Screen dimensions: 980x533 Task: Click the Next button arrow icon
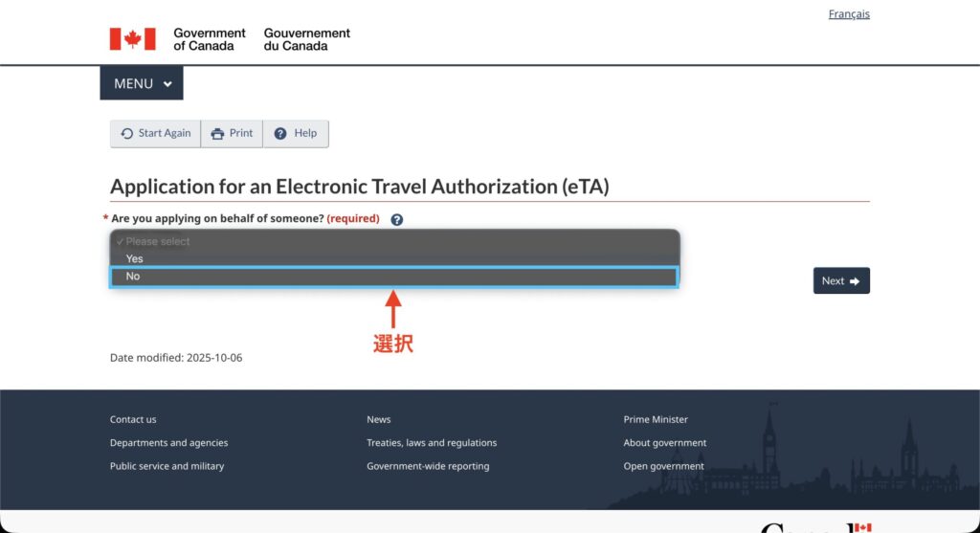click(855, 281)
